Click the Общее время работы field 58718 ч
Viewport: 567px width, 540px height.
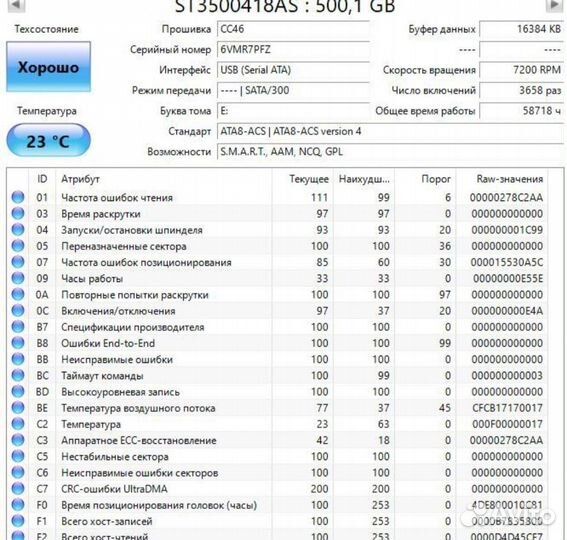(x=521, y=111)
